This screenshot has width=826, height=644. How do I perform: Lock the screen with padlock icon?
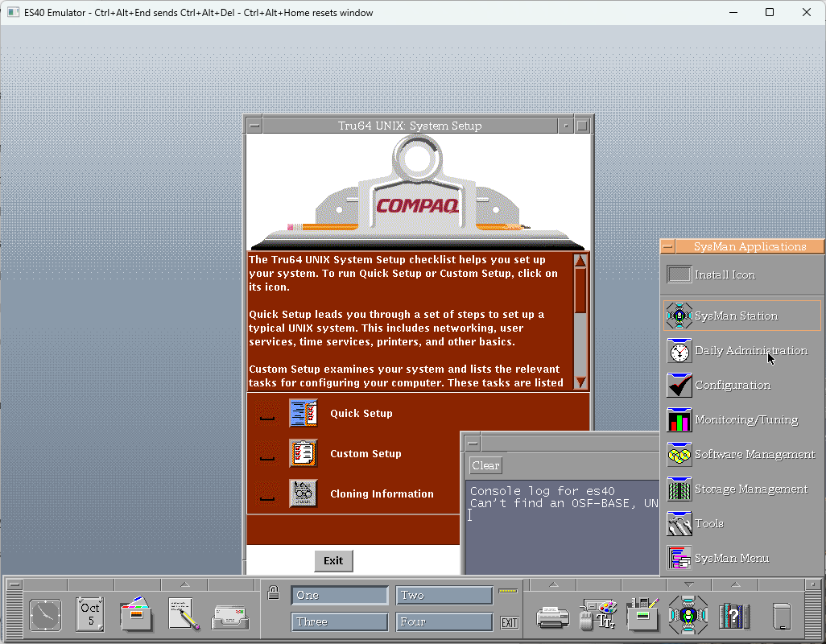[x=274, y=592]
